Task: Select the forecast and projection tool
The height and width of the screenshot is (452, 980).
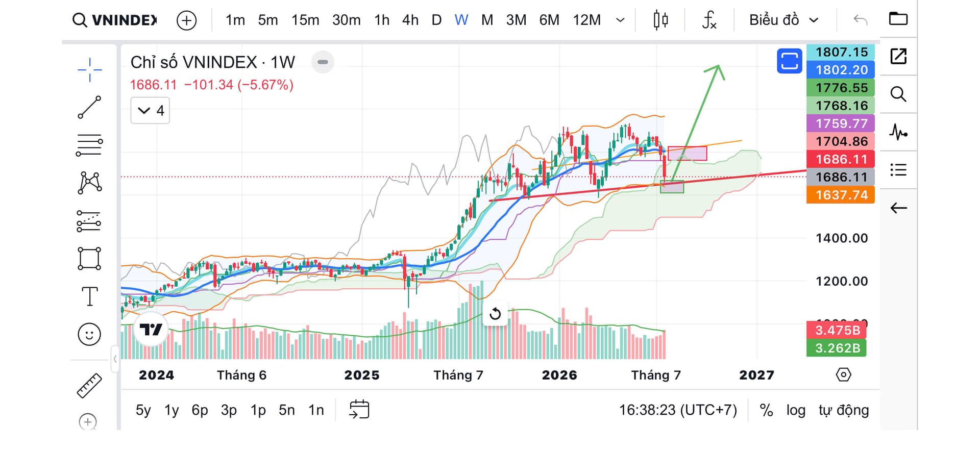Action: (89, 221)
